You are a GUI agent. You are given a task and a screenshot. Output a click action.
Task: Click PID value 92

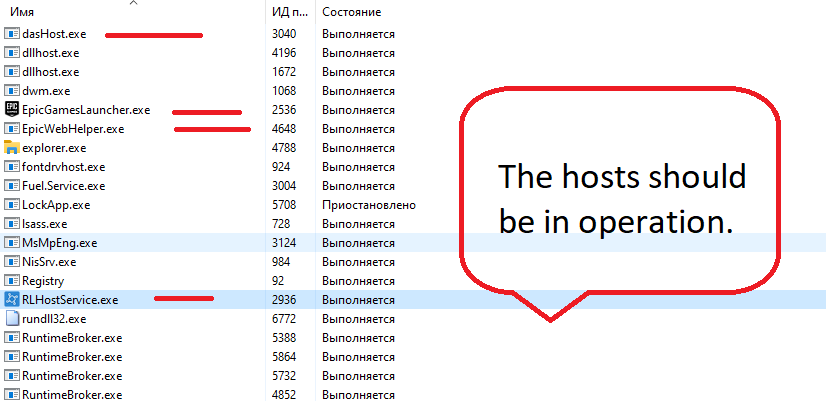coord(278,281)
